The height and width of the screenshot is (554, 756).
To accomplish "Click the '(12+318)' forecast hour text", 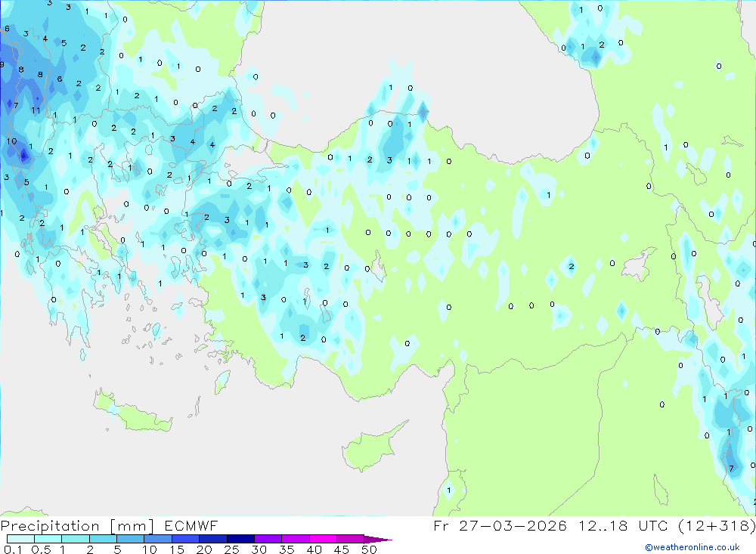I will click(x=717, y=525).
